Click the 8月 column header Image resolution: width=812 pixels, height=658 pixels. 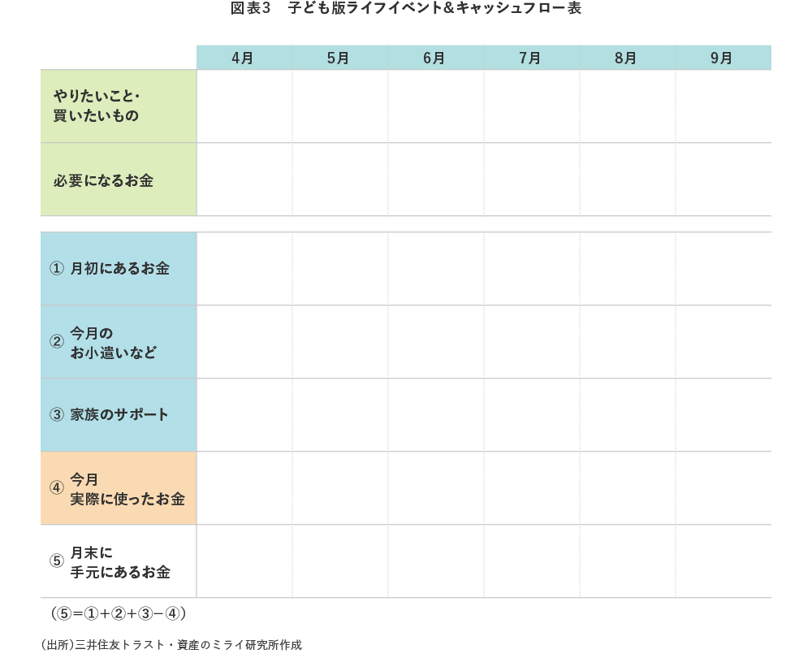pyautogui.click(x=626, y=57)
